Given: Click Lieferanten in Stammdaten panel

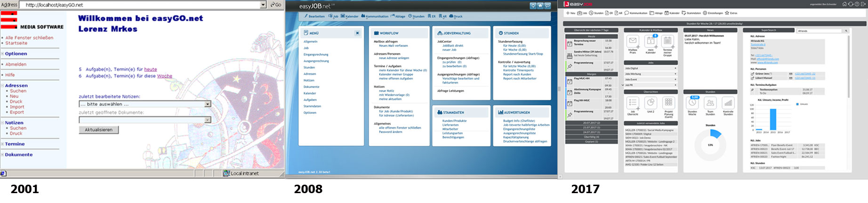Looking at the screenshot, I should tap(450, 125).
